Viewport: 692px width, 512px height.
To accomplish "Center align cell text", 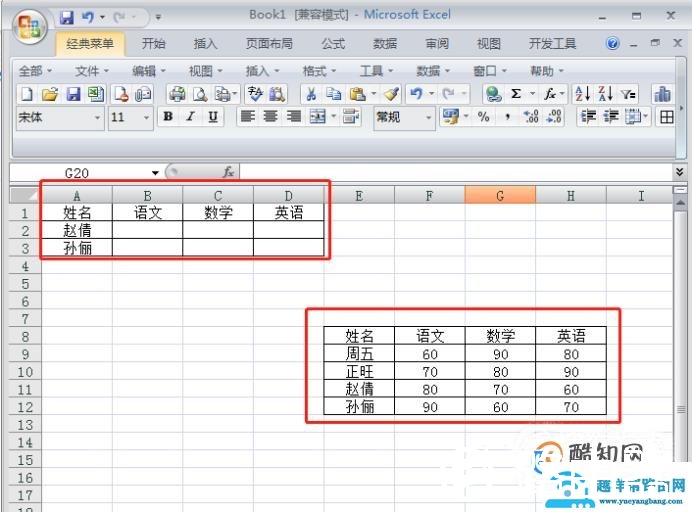I will (x=271, y=117).
